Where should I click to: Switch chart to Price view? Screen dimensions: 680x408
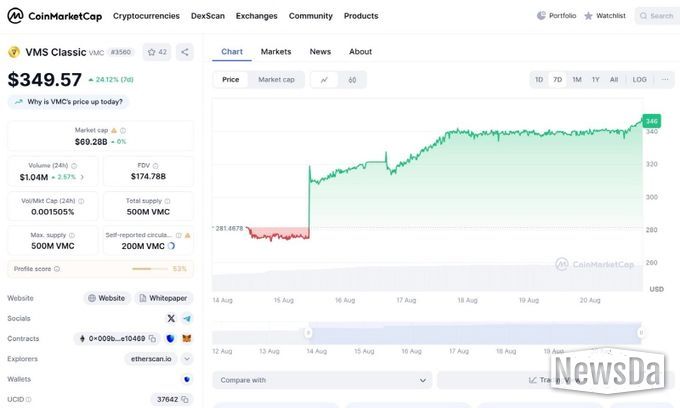231,80
